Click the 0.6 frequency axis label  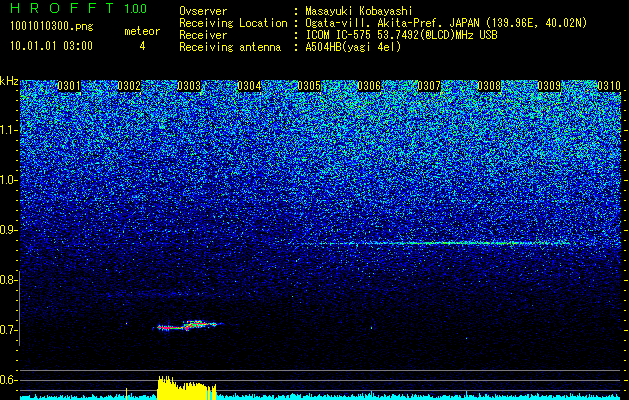click(9, 380)
